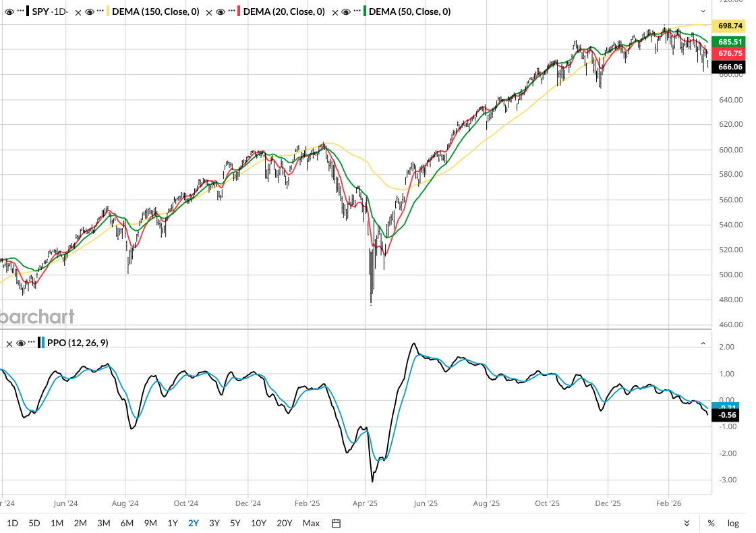Hide the DEMA (50, Close, 0) overlay

point(346,11)
